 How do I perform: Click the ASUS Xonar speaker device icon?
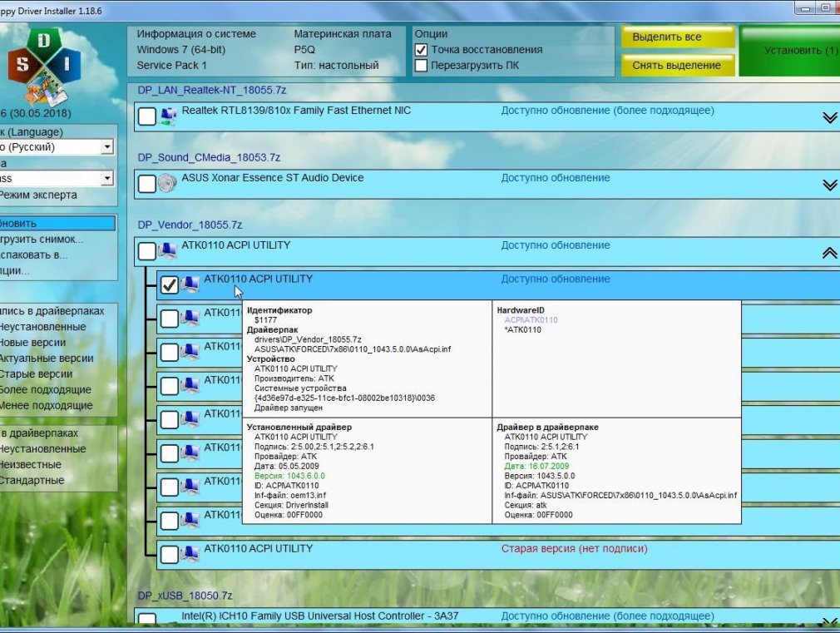pyautogui.click(x=168, y=183)
